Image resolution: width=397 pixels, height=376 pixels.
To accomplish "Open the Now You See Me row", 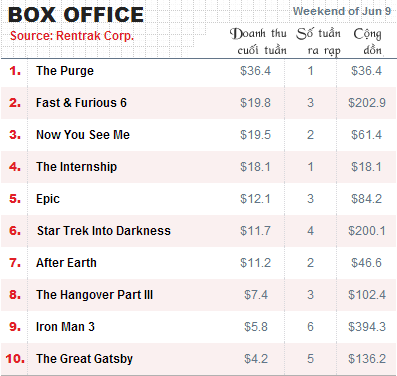I will click(x=199, y=135).
